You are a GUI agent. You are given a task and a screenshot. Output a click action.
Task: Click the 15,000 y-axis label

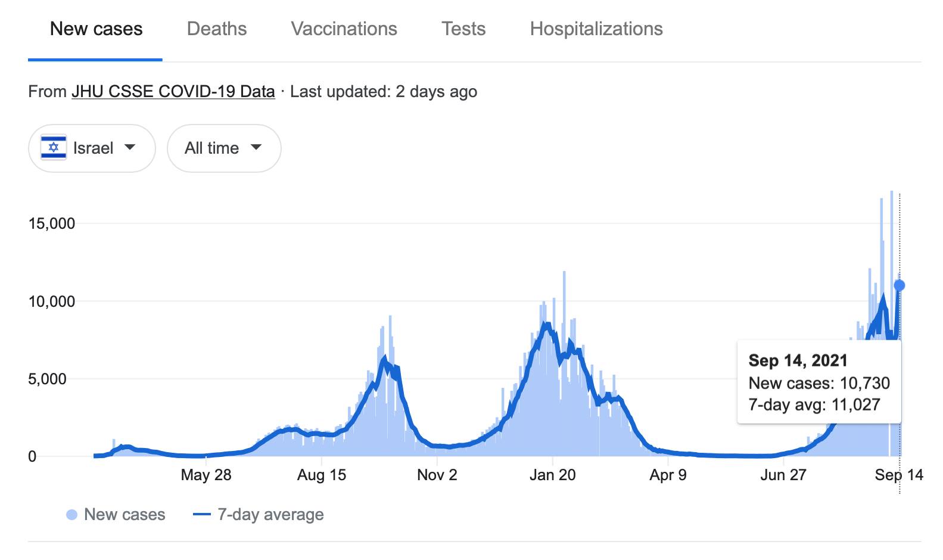click(x=52, y=223)
